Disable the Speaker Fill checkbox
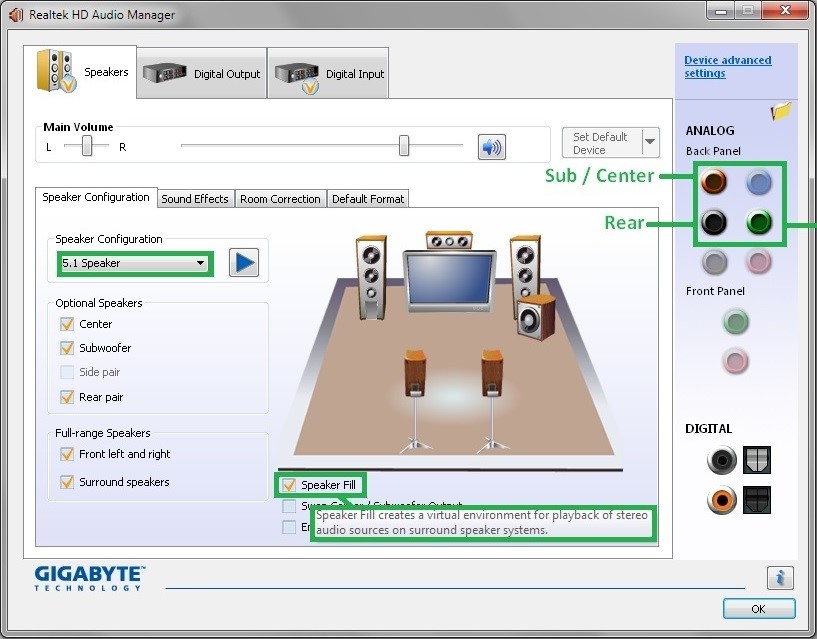Viewport: 817px width, 639px height. [289, 485]
